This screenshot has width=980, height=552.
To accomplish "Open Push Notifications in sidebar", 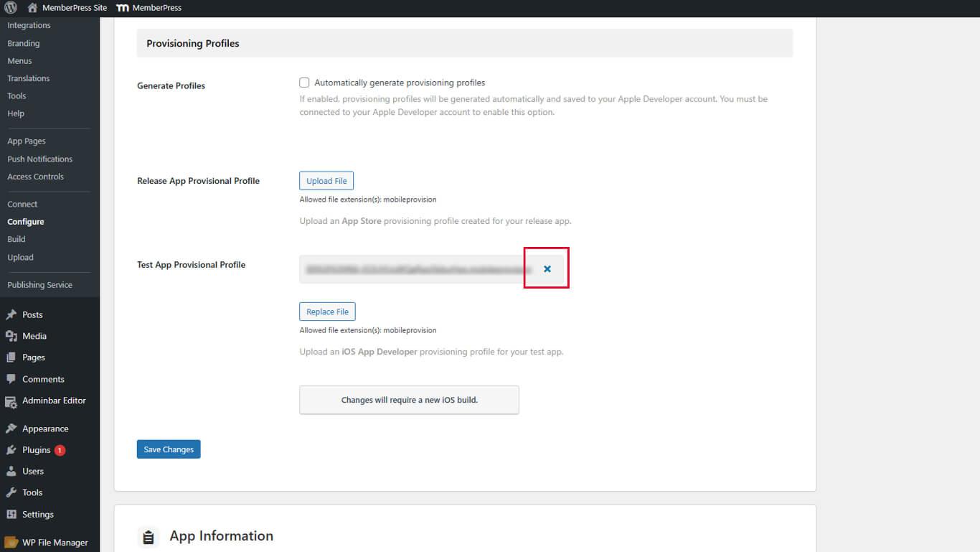I will click(39, 159).
